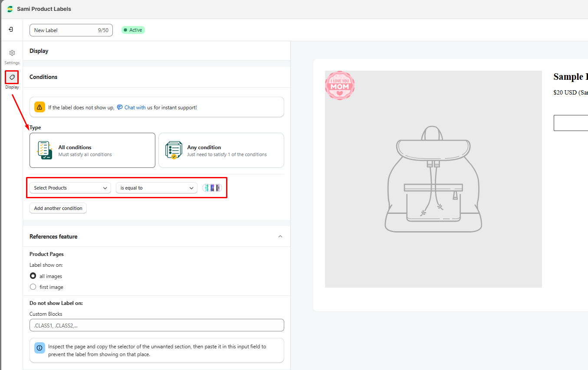Click 'Add another condition' button
The image size is (588, 370).
58,208
